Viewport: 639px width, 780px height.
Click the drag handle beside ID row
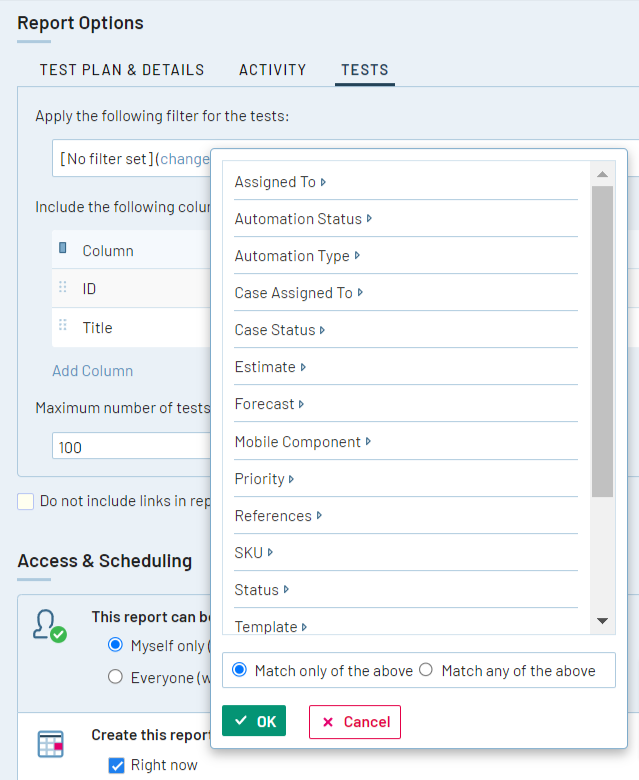click(x=63, y=289)
